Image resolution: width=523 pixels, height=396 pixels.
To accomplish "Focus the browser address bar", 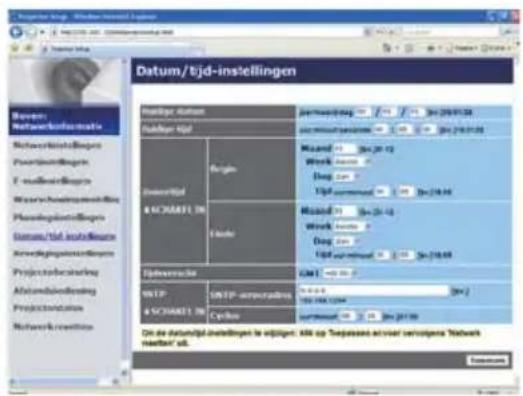I will (207, 32).
